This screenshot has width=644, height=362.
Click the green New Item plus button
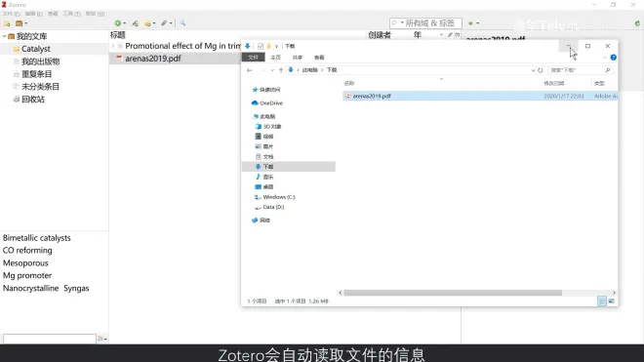(119, 23)
